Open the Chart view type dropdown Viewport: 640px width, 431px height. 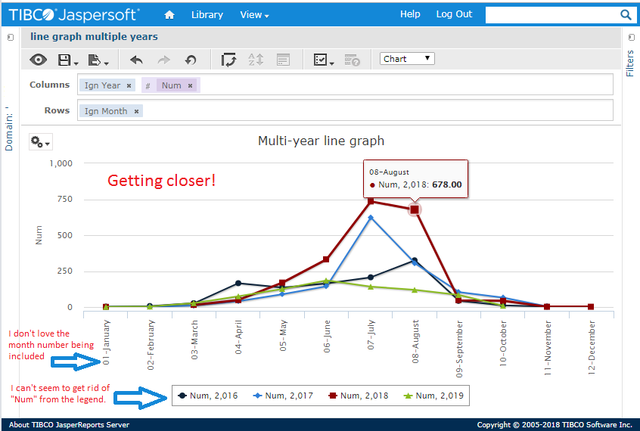[407, 59]
